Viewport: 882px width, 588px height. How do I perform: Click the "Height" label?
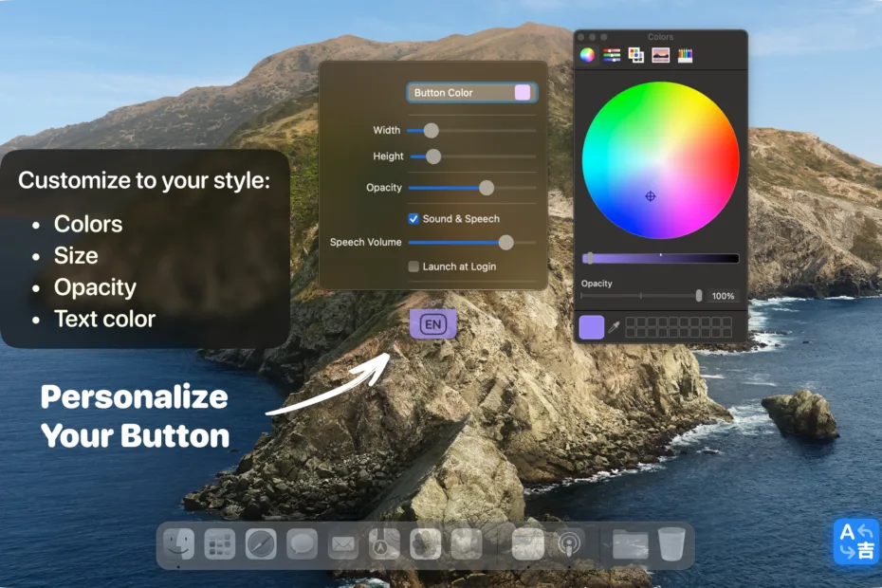point(388,156)
